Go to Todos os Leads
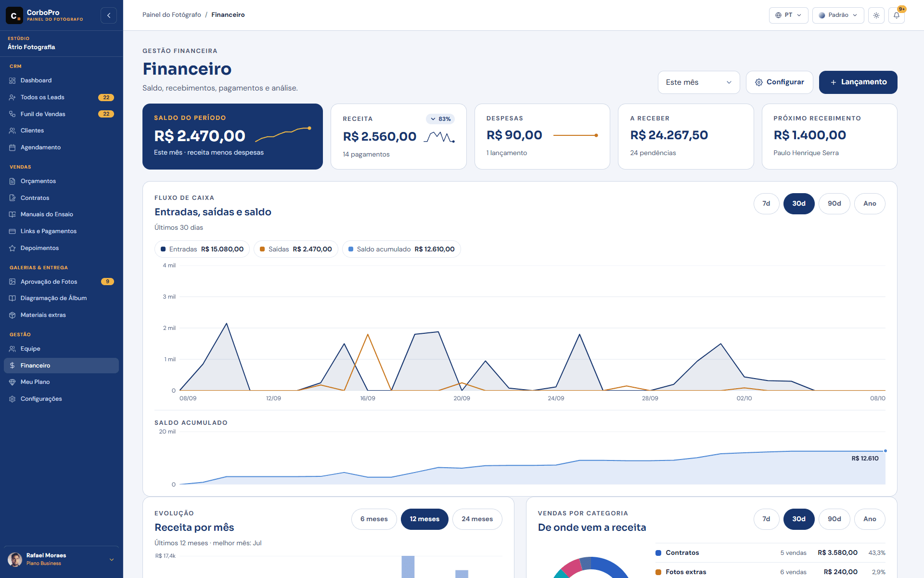 [61, 97]
